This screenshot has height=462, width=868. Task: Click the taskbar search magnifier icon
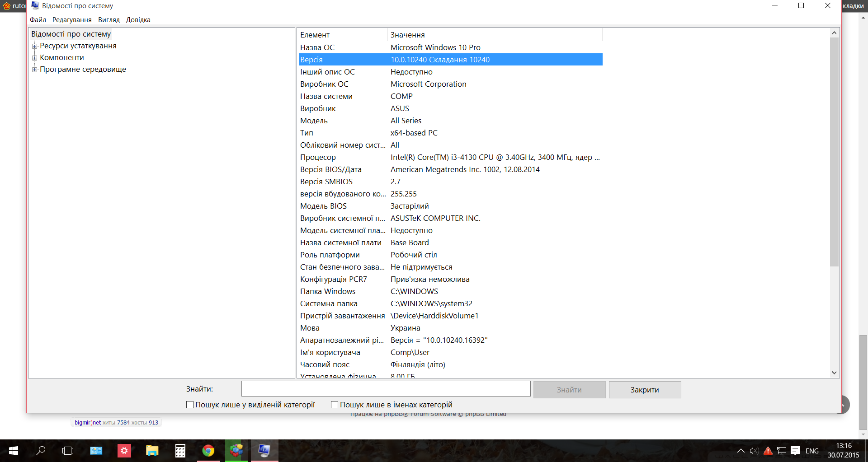41,451
